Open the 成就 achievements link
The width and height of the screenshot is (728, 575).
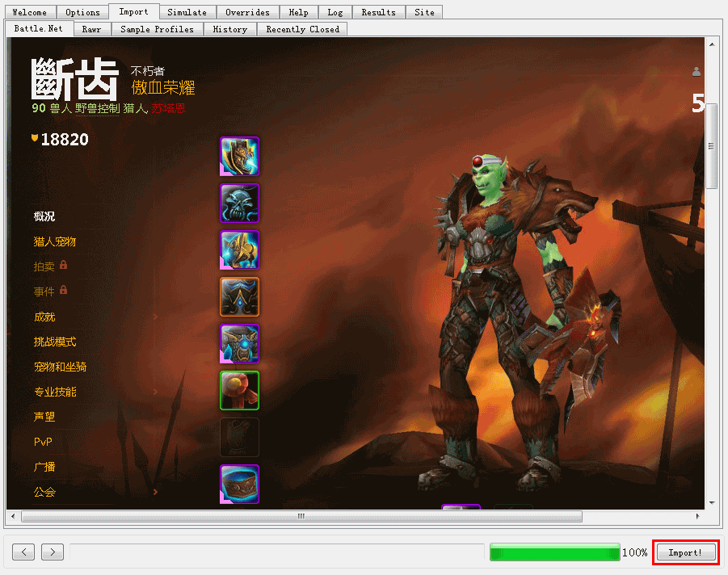[x=44, y=317]
